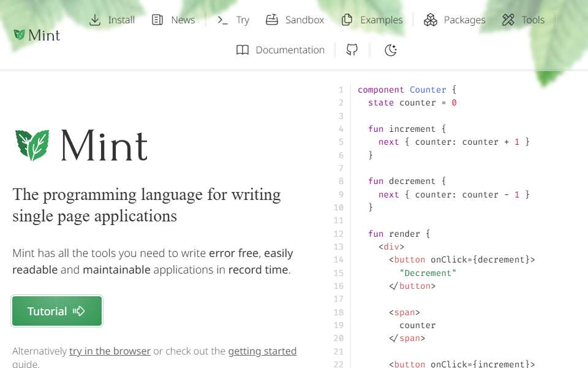Click the Install download icon
The width and height of the screenshot is (588, 368).
click(95, 20)
